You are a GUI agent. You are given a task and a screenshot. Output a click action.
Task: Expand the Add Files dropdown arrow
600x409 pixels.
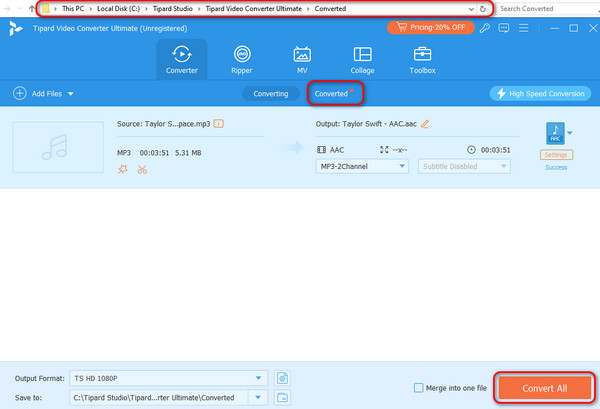[x=71, y=94]
